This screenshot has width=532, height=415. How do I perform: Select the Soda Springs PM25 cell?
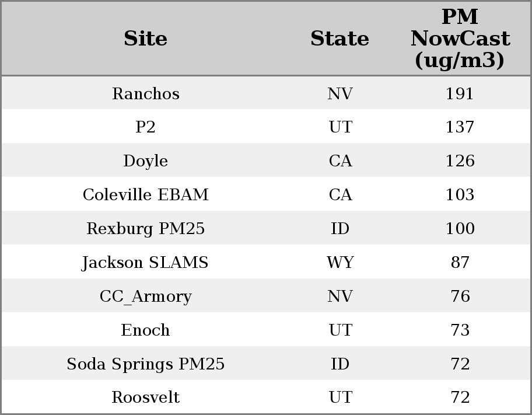coord(146,364)
